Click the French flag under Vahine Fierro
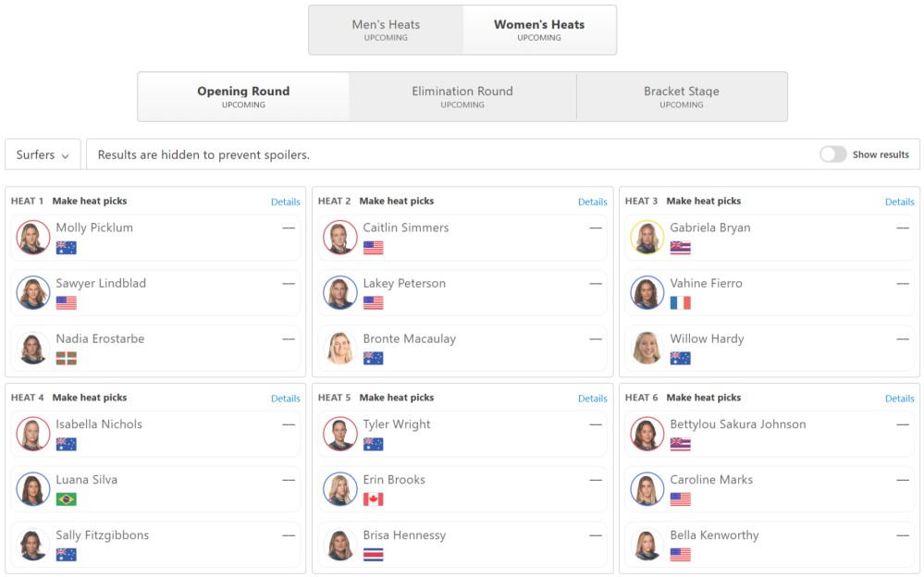The height and width of the screenshot is (577, 924). tap(680, 303)
